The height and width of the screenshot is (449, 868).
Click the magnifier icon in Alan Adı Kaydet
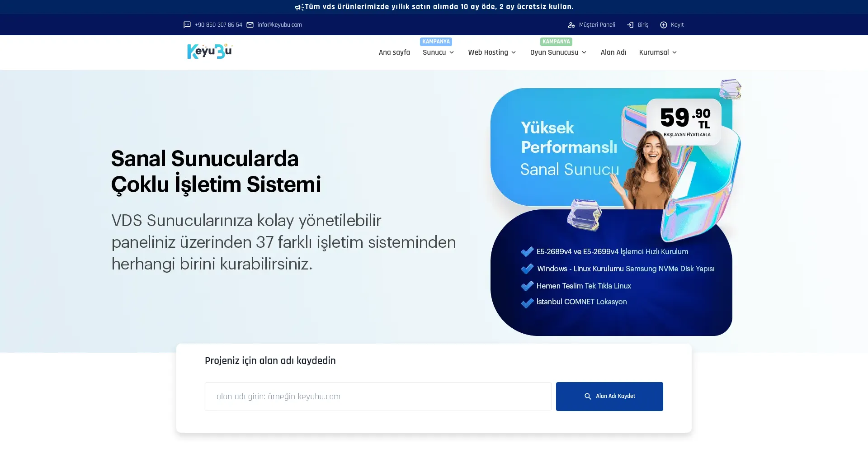coord(588,397)
